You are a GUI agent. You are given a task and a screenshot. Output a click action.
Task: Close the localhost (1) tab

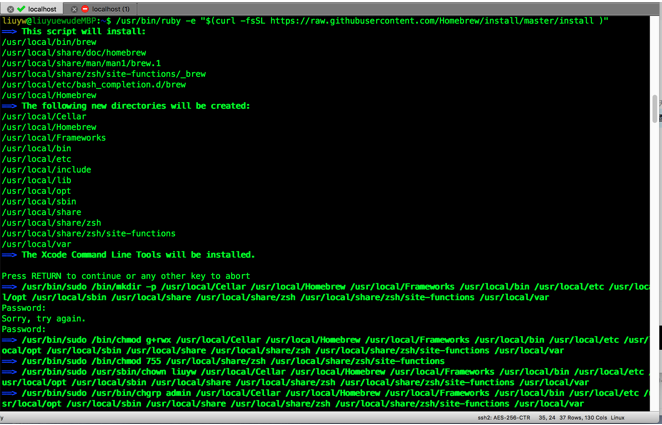(75, 8)
